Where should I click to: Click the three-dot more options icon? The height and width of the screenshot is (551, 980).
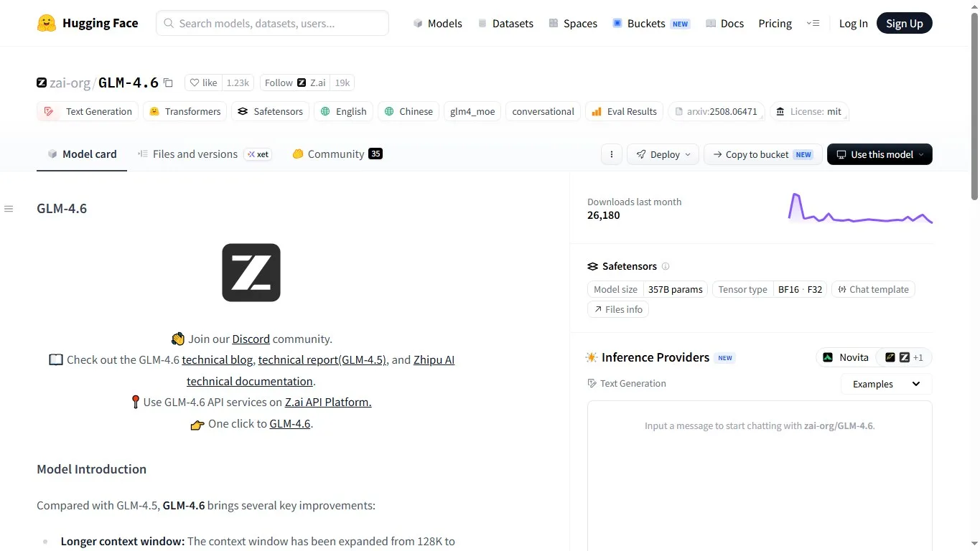[x=611, y=154]
